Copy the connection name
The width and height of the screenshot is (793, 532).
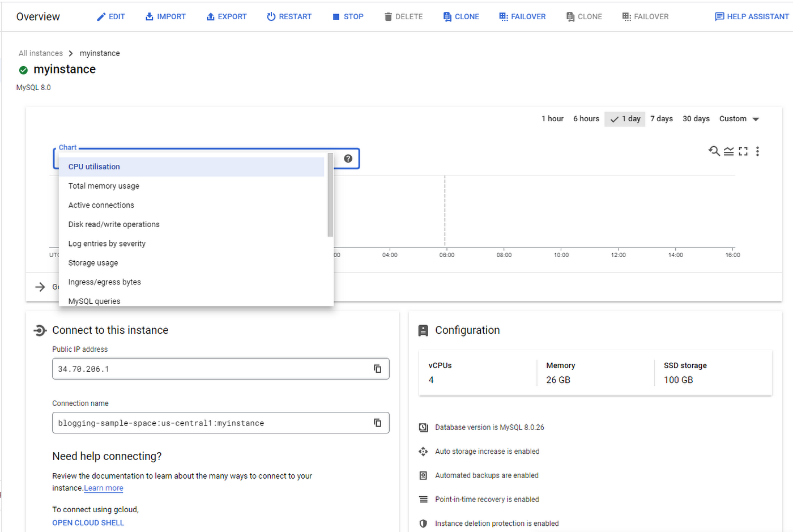click(377, 423)
